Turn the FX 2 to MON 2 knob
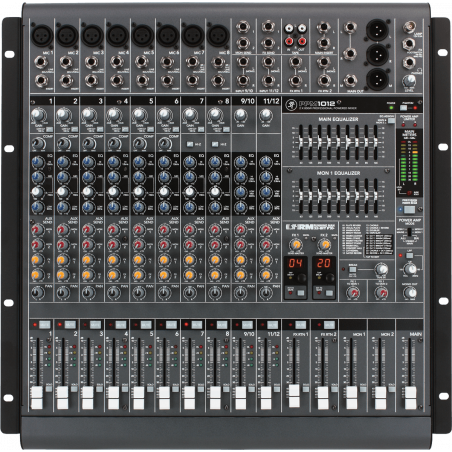The height and width of the screenshot is (452, 452). (381, 293)
